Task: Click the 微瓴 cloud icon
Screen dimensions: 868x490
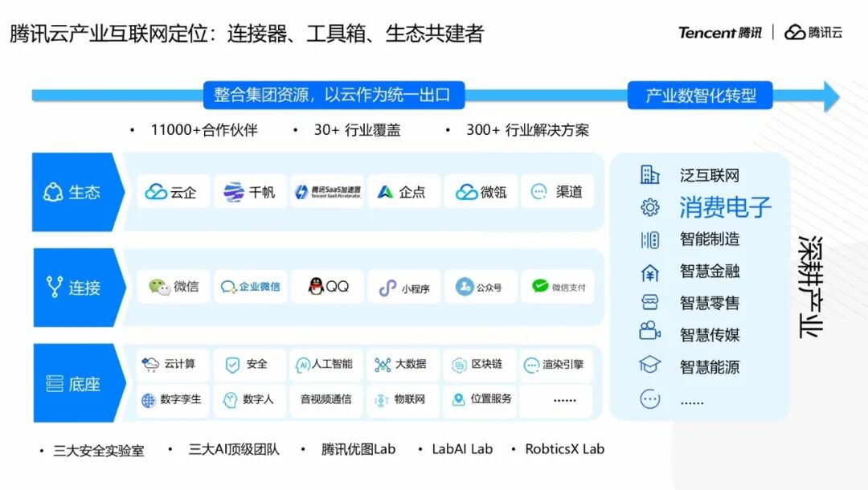Action: pyautogui.click(x=467, y=192)
